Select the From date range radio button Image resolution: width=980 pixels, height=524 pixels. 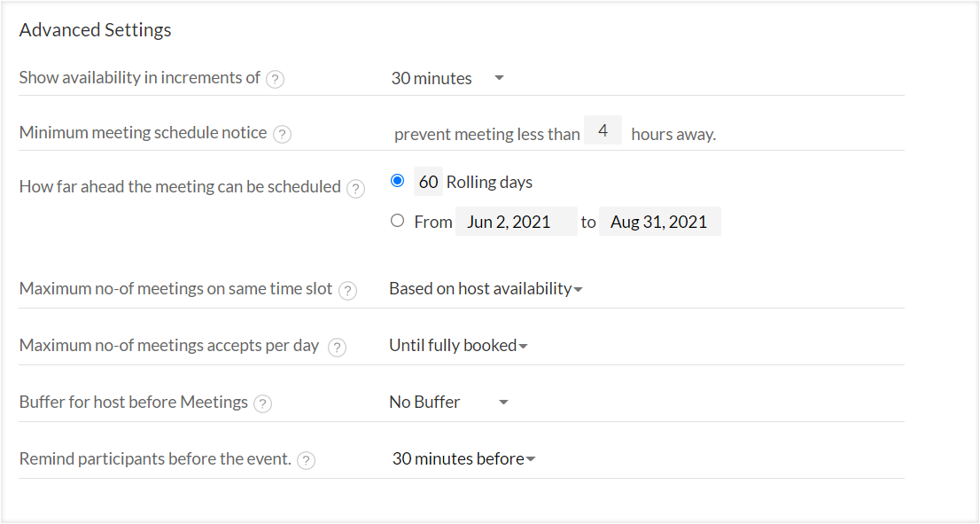click(x=397, y=220)
